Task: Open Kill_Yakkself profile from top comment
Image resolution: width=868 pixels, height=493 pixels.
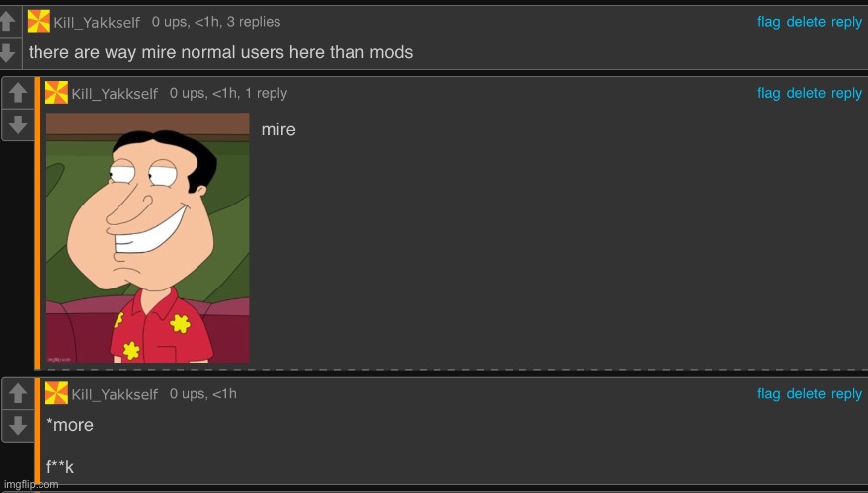Action: 97,22
